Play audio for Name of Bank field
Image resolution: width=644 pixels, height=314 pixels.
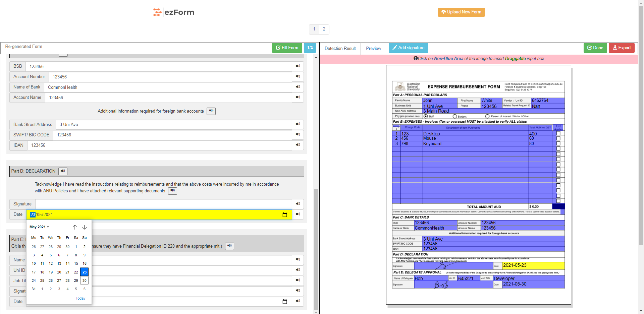tap(298, 87)
